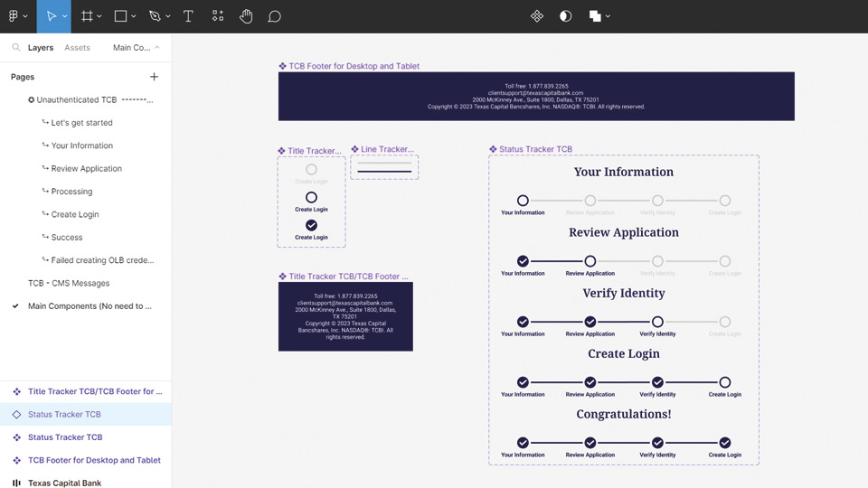The width and height of the screenshot is (868, 488).
Task: Select the Text tool
Action: [188, 16]
